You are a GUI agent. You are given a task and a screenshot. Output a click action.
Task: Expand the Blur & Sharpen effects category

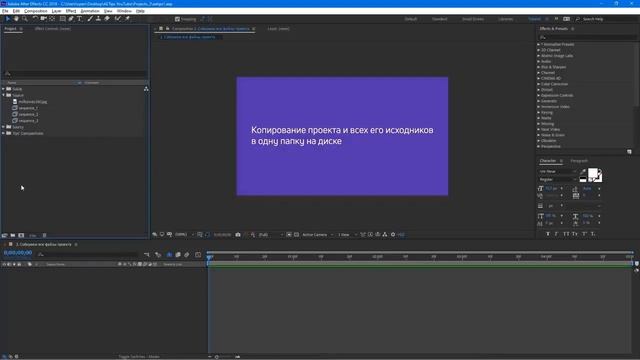(x=539, y=67)
